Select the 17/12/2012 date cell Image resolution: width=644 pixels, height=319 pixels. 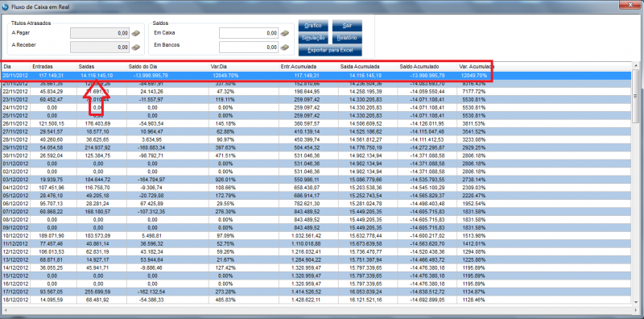(x=14, y=292)
